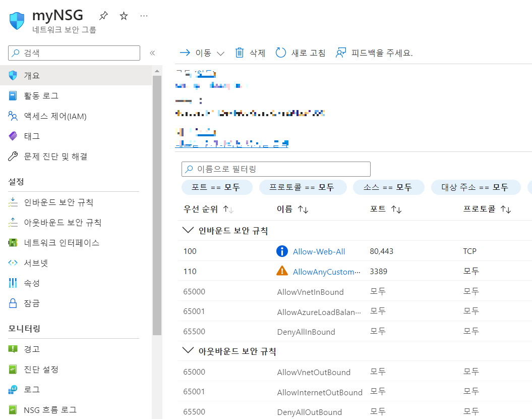Open 프로토콜 == 모두 filter pill
Screen dimensions: 532x419
[x=303, y=187]
